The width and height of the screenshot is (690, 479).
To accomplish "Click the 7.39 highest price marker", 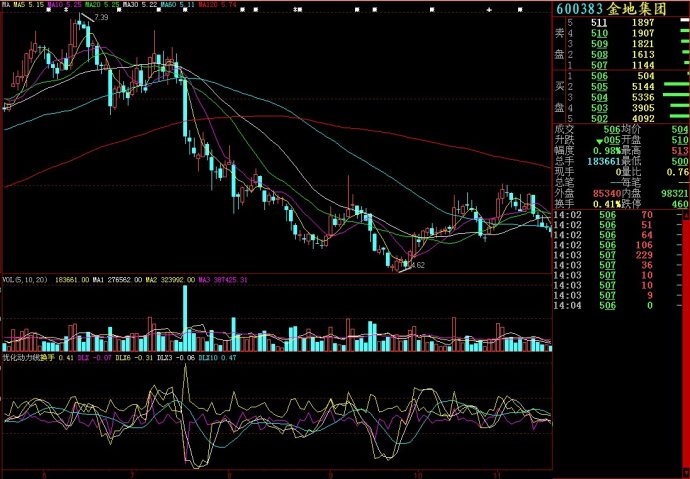I will coord(100,17).
